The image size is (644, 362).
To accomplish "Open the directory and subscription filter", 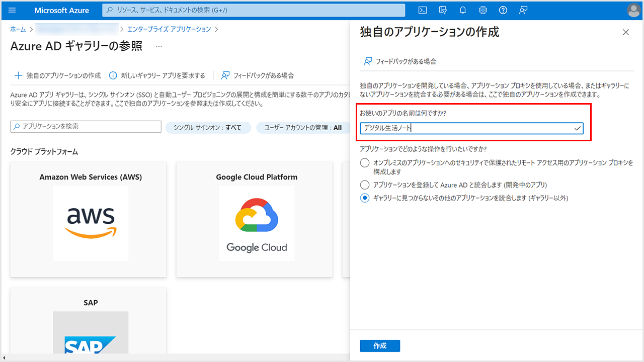I will point(443,10).
